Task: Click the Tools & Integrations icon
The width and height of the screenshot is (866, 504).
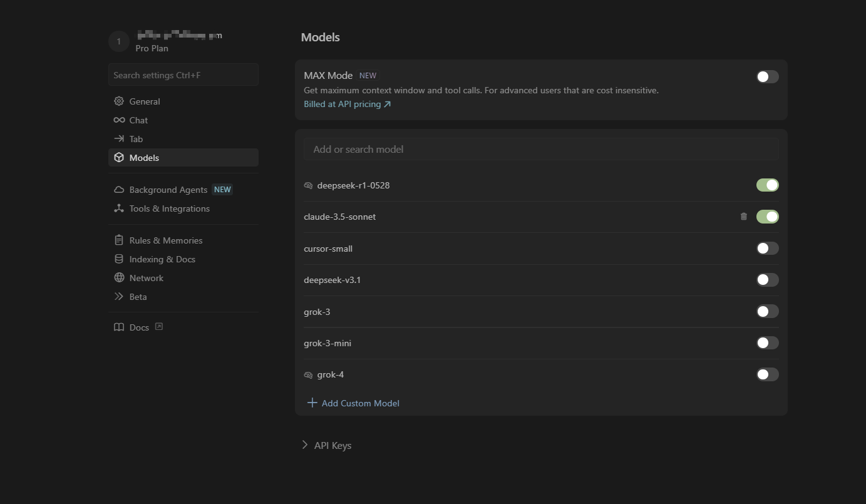Action: pos(119,208)
